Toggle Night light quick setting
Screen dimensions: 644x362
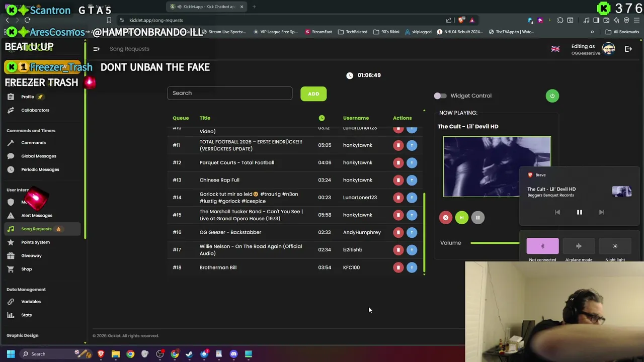615,246
